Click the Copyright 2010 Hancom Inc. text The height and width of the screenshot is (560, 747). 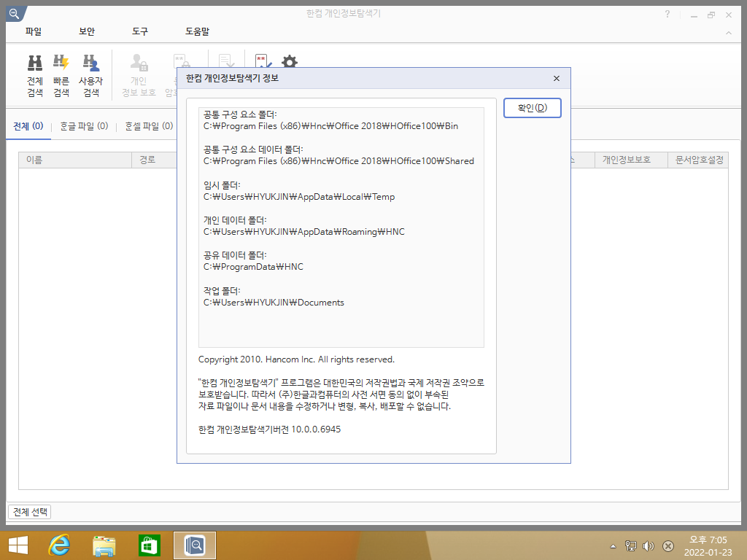(x=296, y=359)
